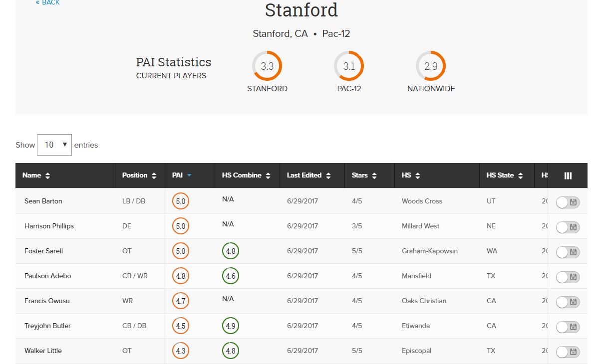The image size is (600, 364).
Task: Open player Paulson Adebo's name
Action: point(48,276)
